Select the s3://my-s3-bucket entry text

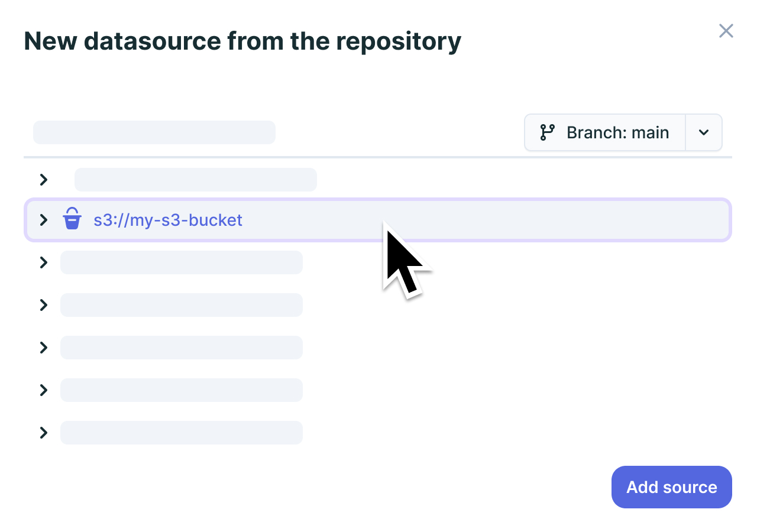point(168,220)
